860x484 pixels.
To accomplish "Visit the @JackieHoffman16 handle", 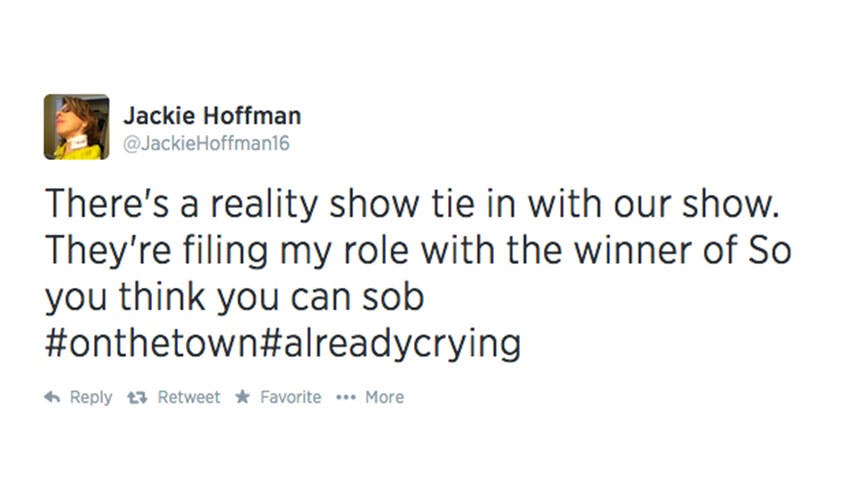I will click(x=206, y=144).
